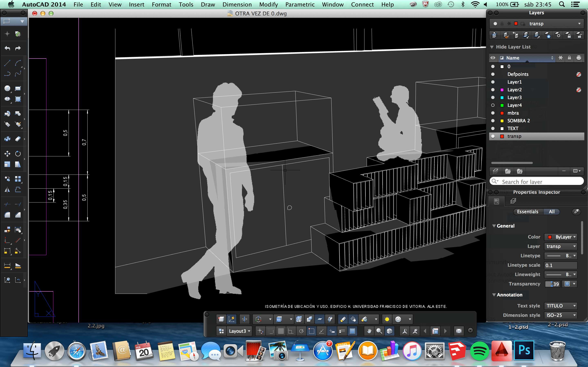Viewport: 588px width, 367px height.
Task: Open the Layout3 dropdown
Action: 239,331
